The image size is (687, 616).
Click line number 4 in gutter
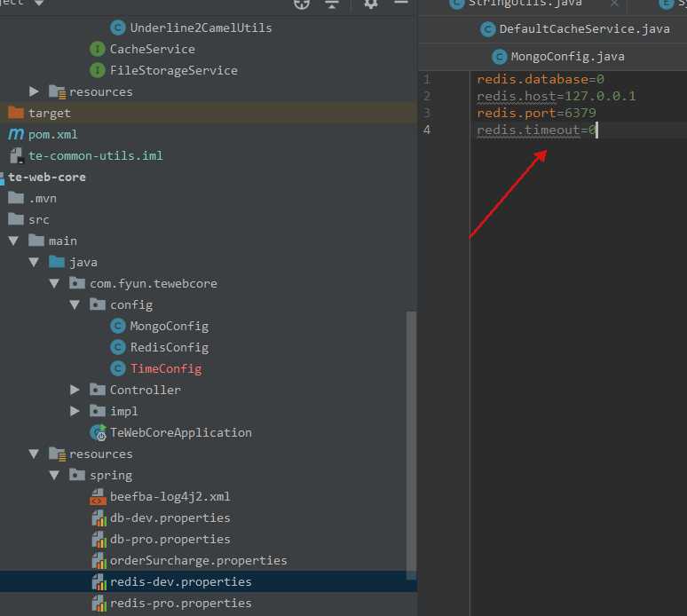pos(426,130)
